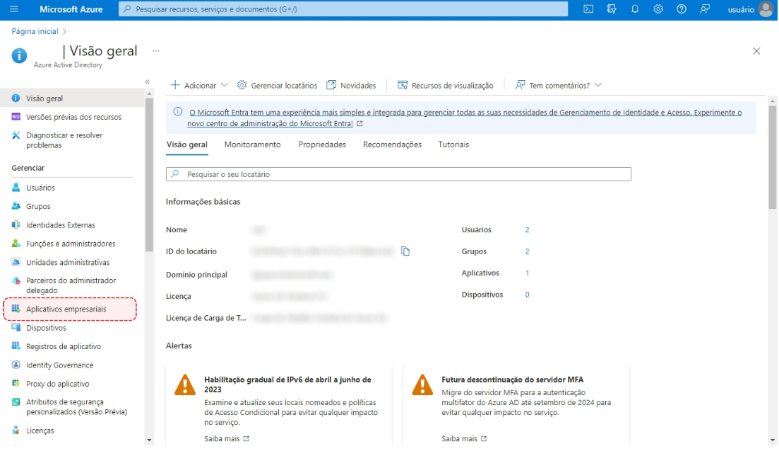This screenshot has height=457, width=779.
Task: Switch to the Visão geral tab
Action: [187, 145]
